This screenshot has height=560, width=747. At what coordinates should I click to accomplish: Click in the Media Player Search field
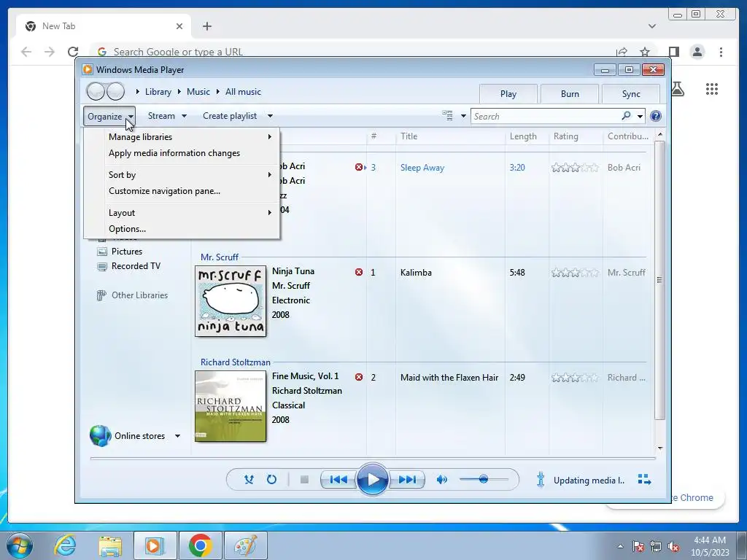pos(546,116)
